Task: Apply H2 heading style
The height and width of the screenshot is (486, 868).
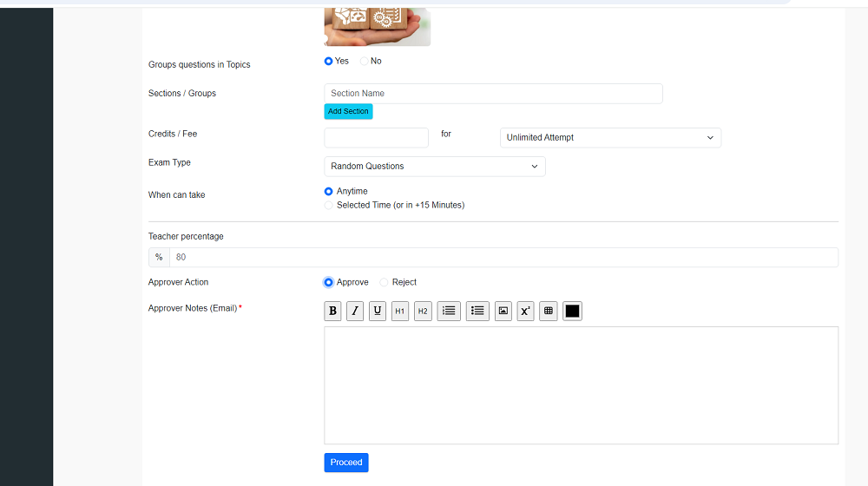Action: [x=423, y=311]
